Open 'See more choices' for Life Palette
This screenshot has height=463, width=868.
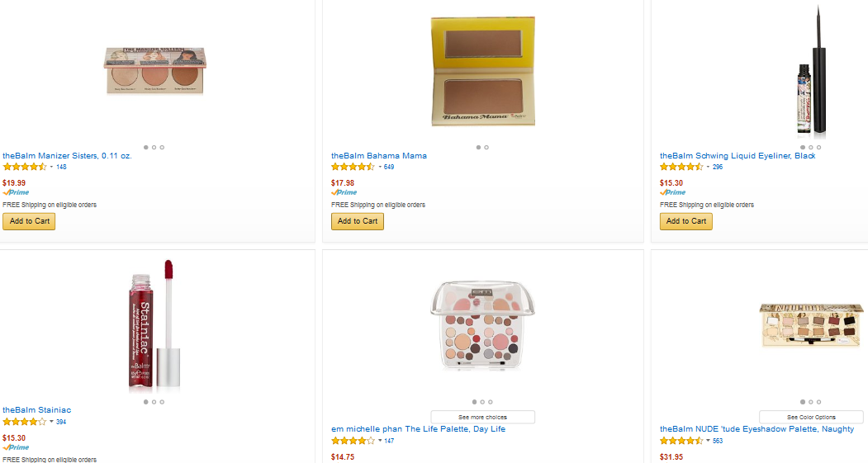coord(482,417)
